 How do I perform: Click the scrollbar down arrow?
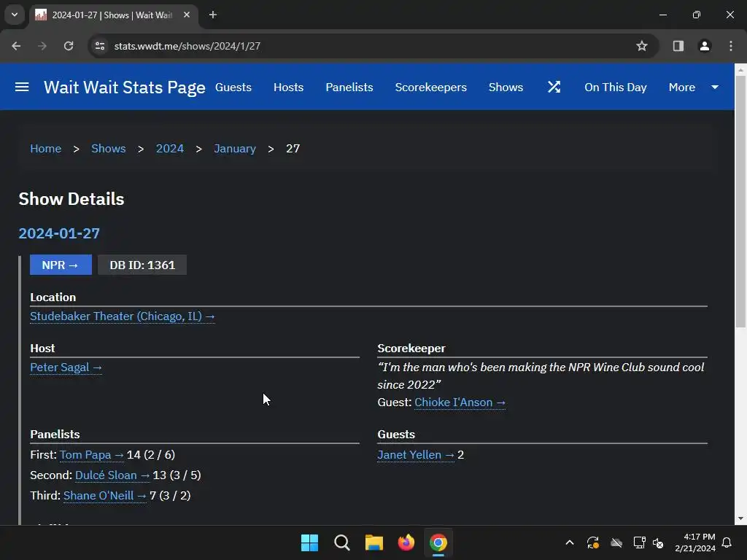point(741,519)
